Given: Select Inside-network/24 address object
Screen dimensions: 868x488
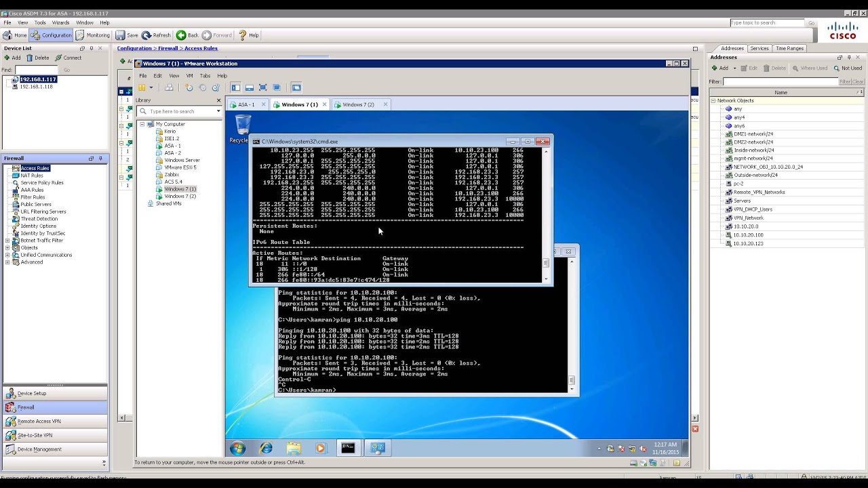Looking at the screenshot, I should tap(753, 150).
